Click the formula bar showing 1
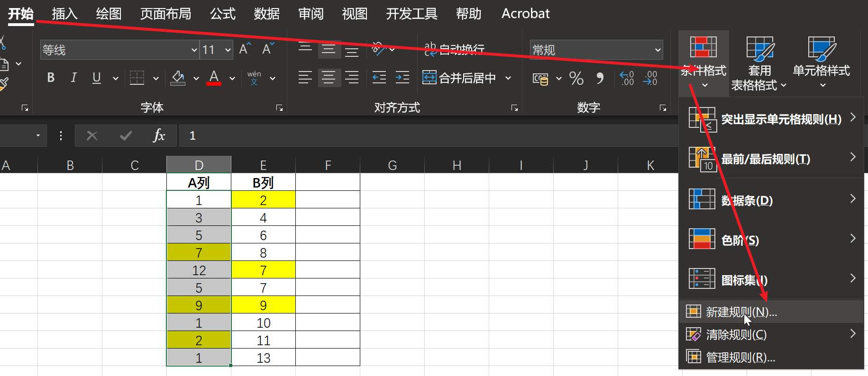868x376 pixels. pos(429,136)
